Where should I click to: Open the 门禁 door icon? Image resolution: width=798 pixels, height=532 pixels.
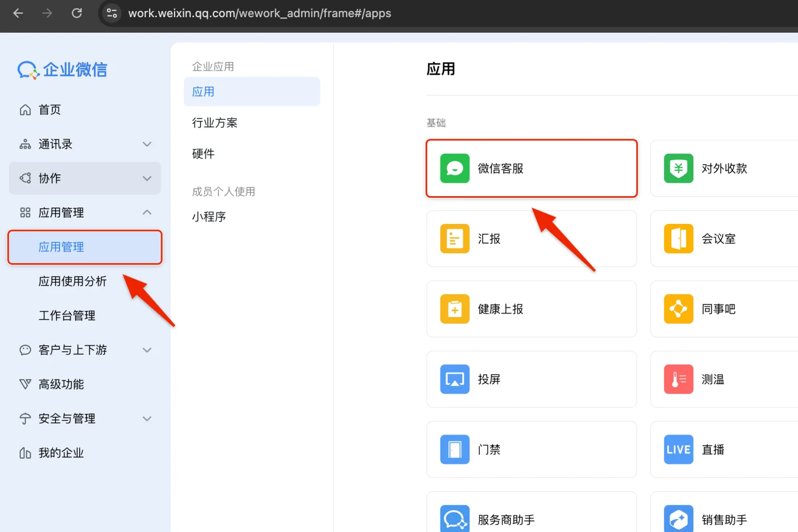tap(455, 450)
